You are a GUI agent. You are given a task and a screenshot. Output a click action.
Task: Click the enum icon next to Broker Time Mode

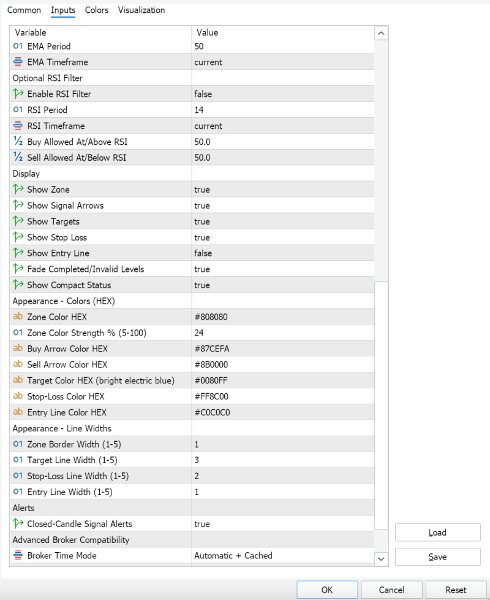pyautogui.click(x=18, y=555)
